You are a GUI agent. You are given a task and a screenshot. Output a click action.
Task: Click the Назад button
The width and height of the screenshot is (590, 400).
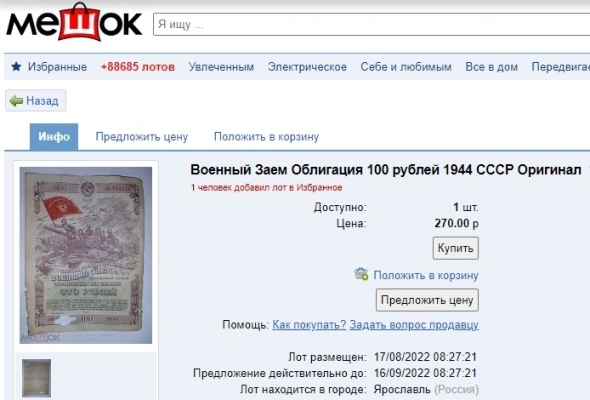pyautogui.click(x=36, y=100)
